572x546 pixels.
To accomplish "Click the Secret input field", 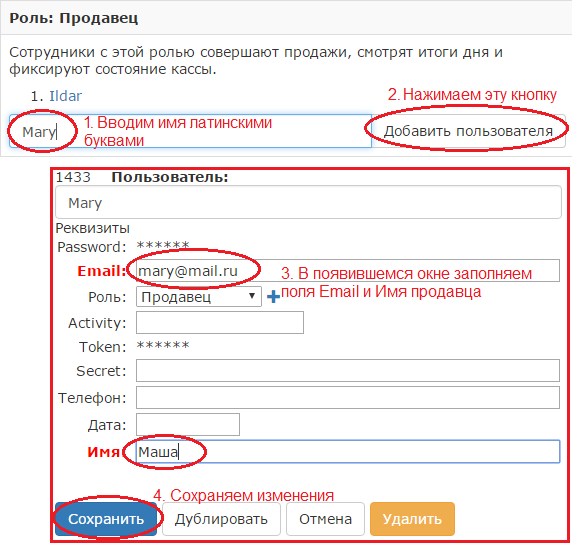I will 348,371.
